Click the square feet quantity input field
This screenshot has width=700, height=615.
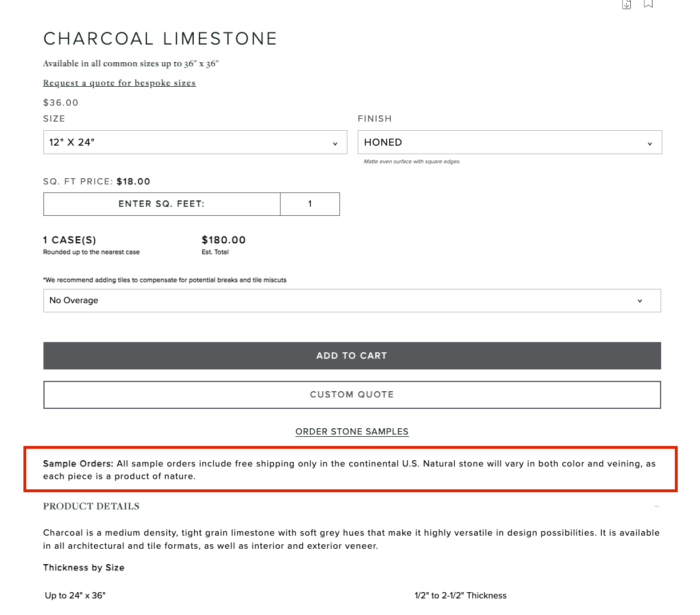pos(310,204)
